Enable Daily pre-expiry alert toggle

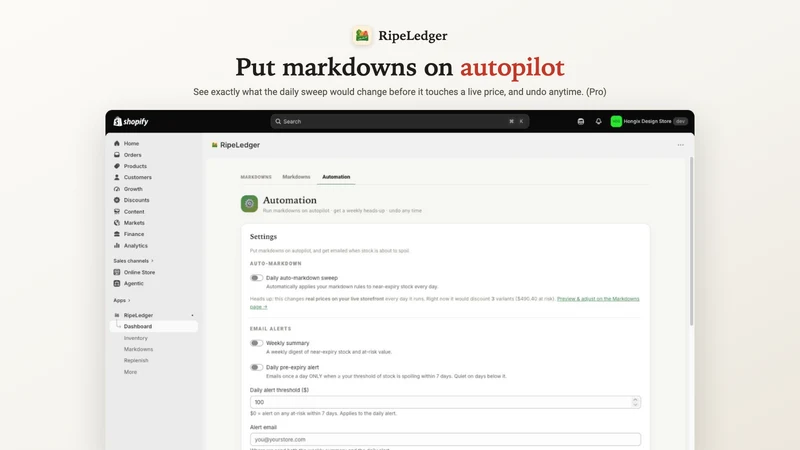click(x=256, y=367)
